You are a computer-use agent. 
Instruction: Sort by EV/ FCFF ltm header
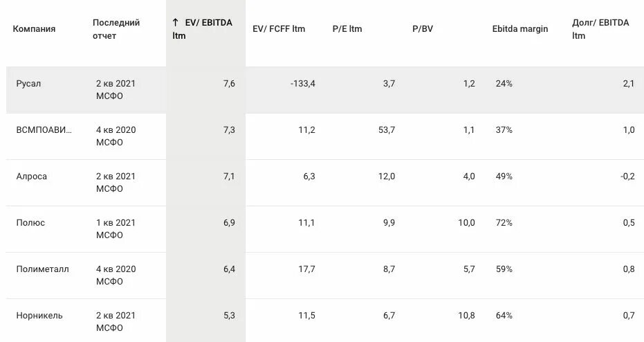(x=279, y=29)
